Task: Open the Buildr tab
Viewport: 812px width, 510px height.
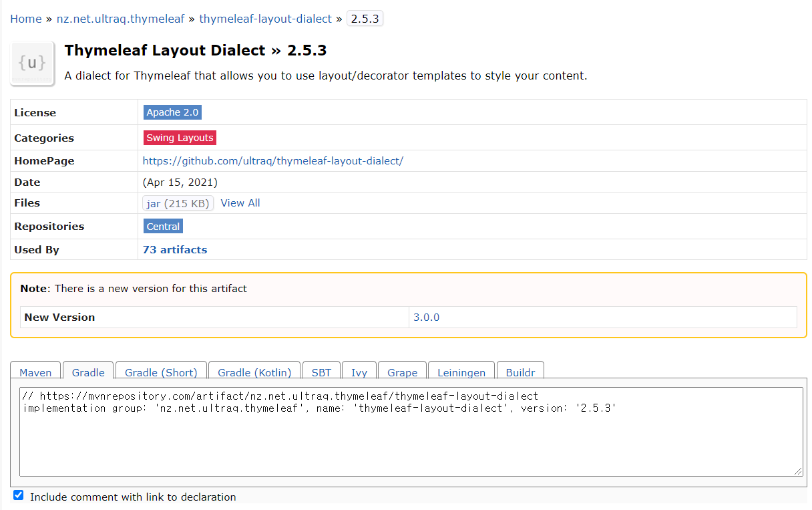Action: pos(521,372)
